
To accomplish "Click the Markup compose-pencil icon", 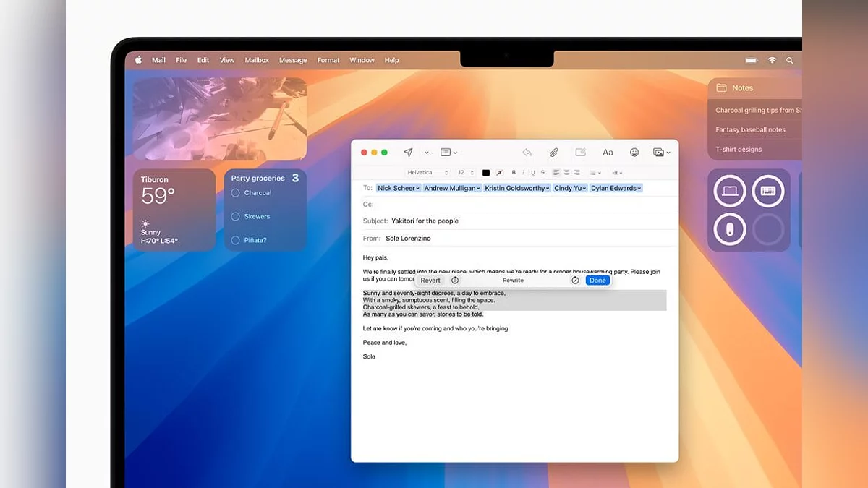I will tap(580, 153).
